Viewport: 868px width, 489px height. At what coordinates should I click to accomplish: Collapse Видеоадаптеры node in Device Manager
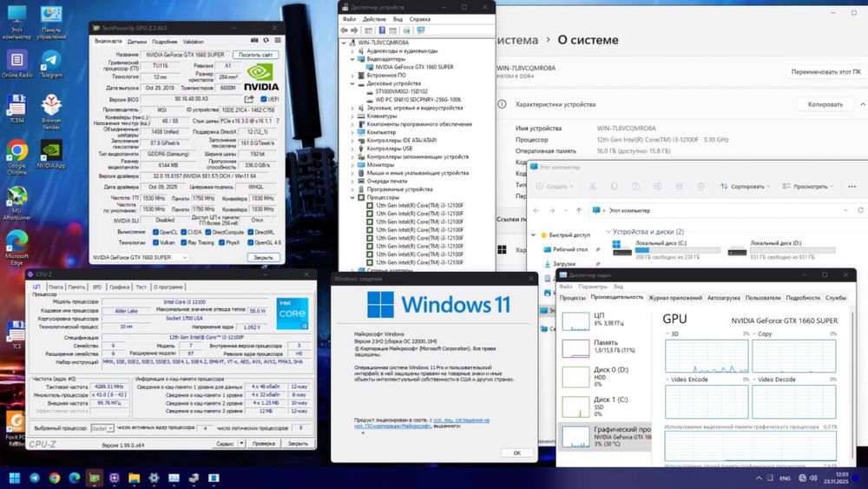[352, 59]
